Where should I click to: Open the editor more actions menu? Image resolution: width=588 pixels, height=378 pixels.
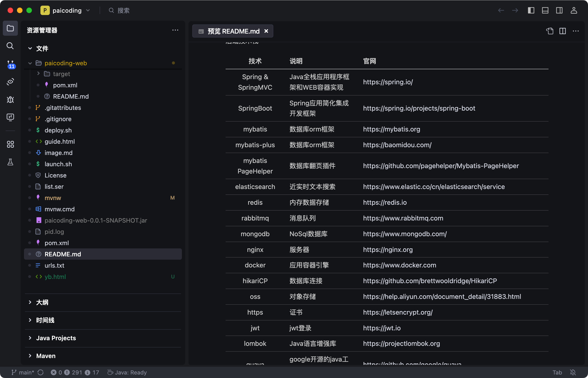pyautogui.click(x=576, y=31)
